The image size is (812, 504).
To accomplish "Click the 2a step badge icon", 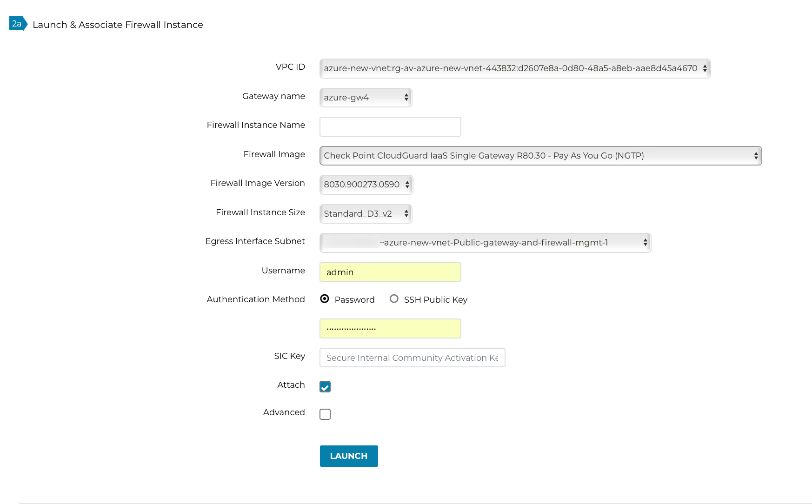I will (17, 24).
